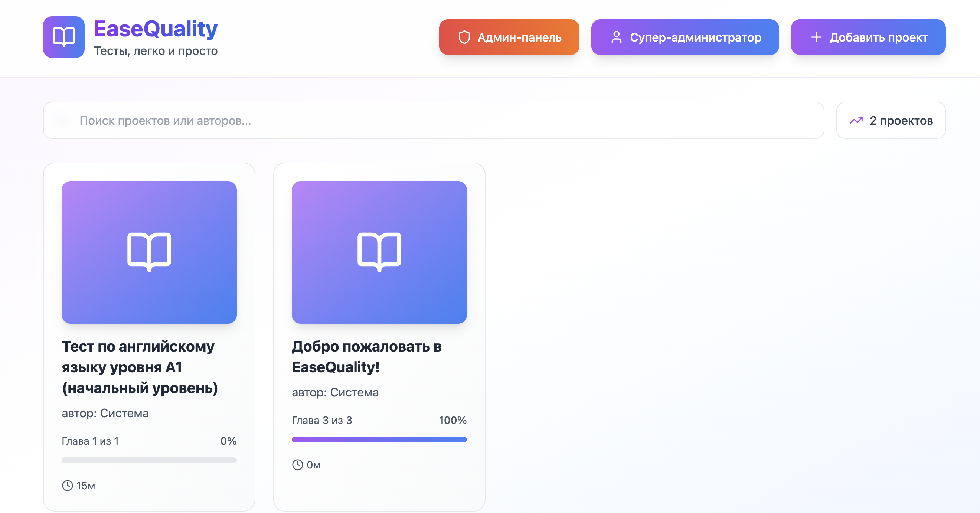The height and width of the screenshot is (513, 980).
Task: Open the Супер-администратор profile button
Action: [x=685, y=37]
